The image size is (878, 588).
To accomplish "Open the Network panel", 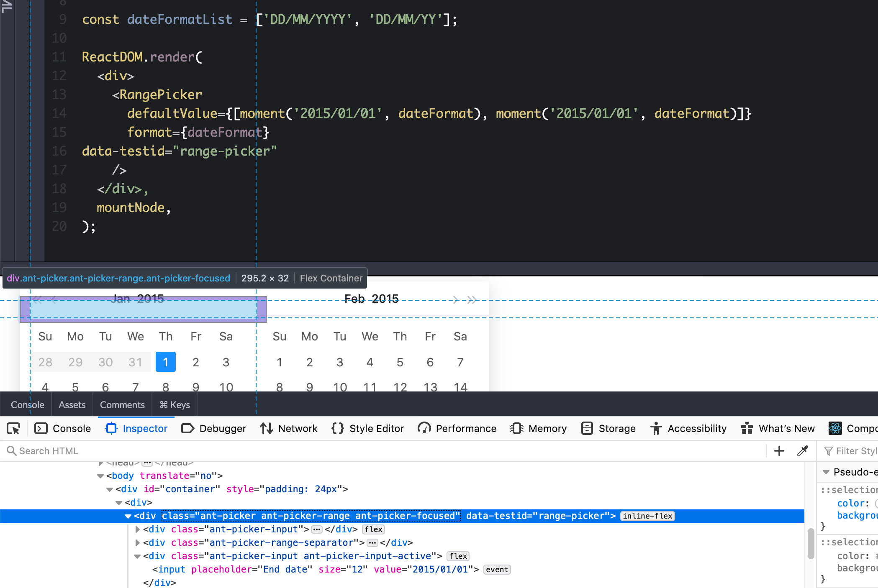I will [289, 428].
